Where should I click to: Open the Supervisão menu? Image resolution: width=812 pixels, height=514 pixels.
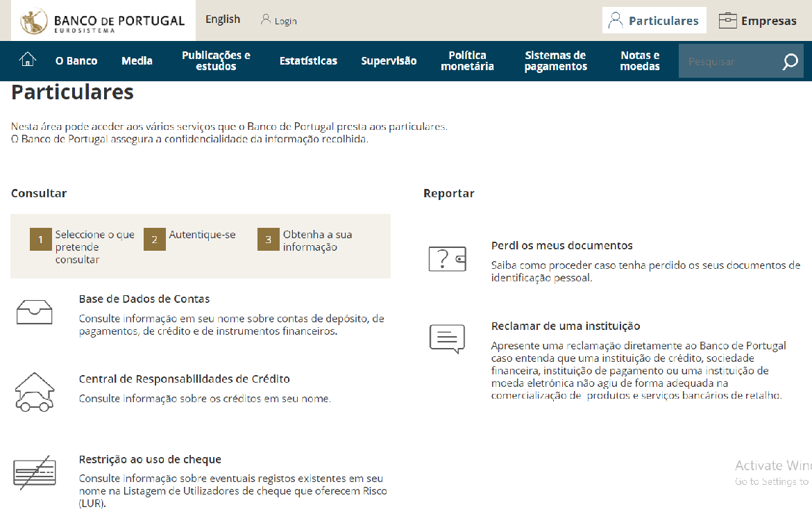(389, 61)
